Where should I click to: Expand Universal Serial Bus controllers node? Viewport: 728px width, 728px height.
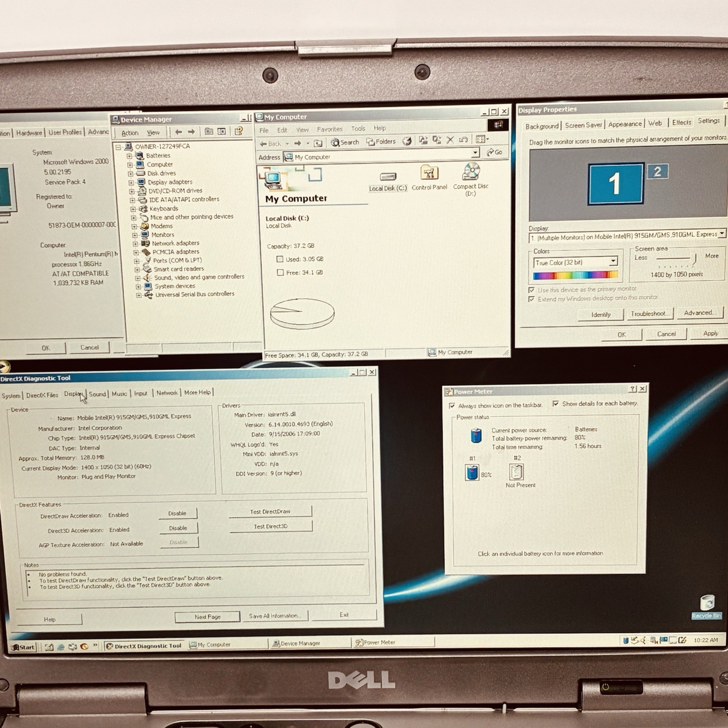click(139, 295)
